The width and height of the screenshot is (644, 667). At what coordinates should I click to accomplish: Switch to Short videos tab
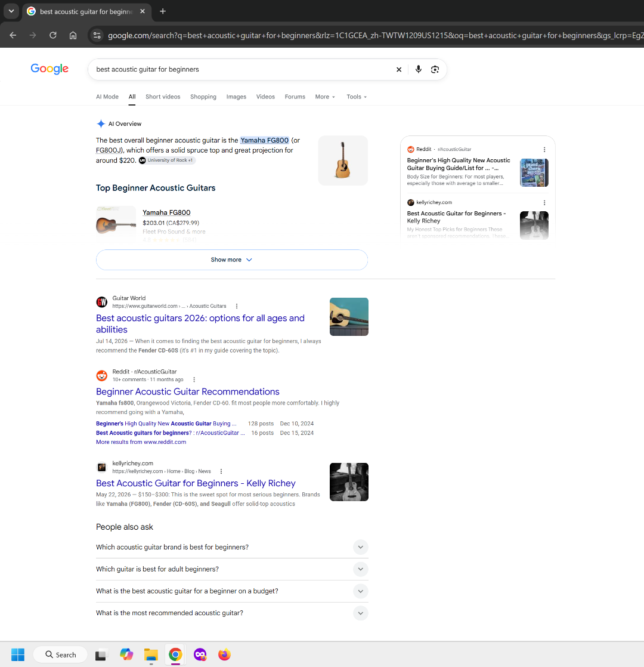tap(163, 97)
